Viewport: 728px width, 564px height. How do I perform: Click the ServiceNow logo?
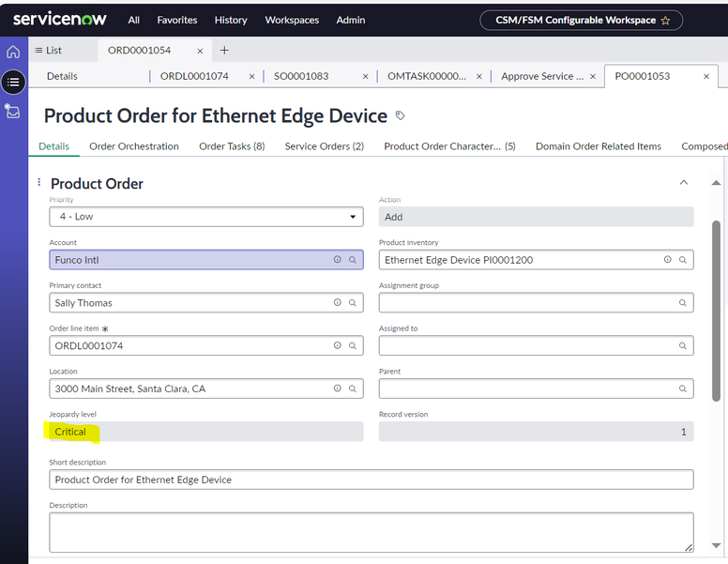(x=60, y=19)
